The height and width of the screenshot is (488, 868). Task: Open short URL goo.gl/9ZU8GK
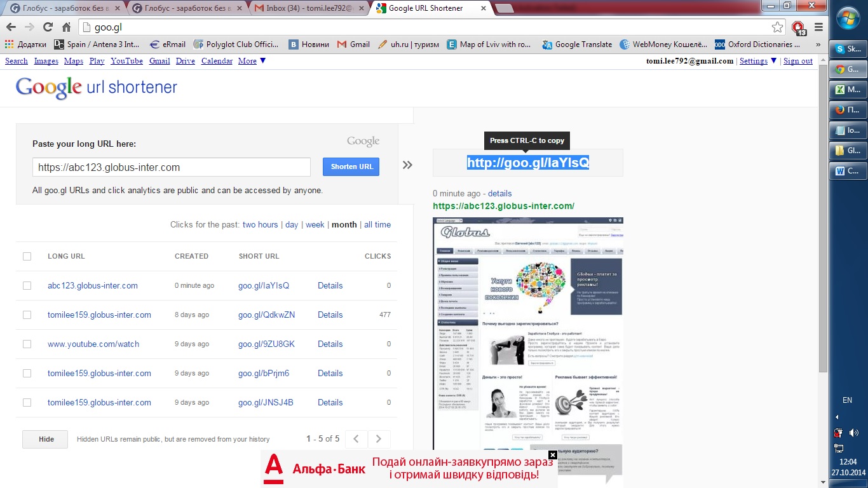click(266, 344)
